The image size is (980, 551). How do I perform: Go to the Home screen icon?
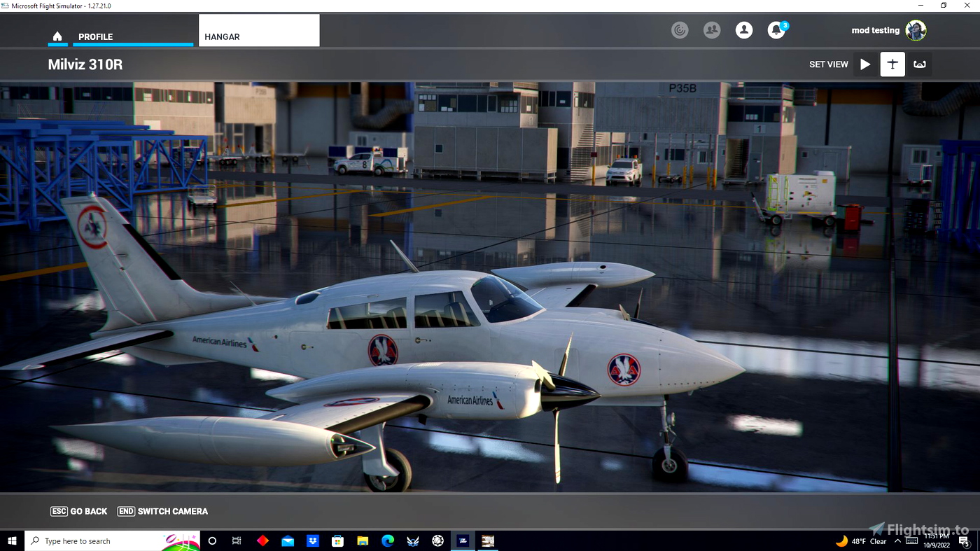(x=57, y=36)
